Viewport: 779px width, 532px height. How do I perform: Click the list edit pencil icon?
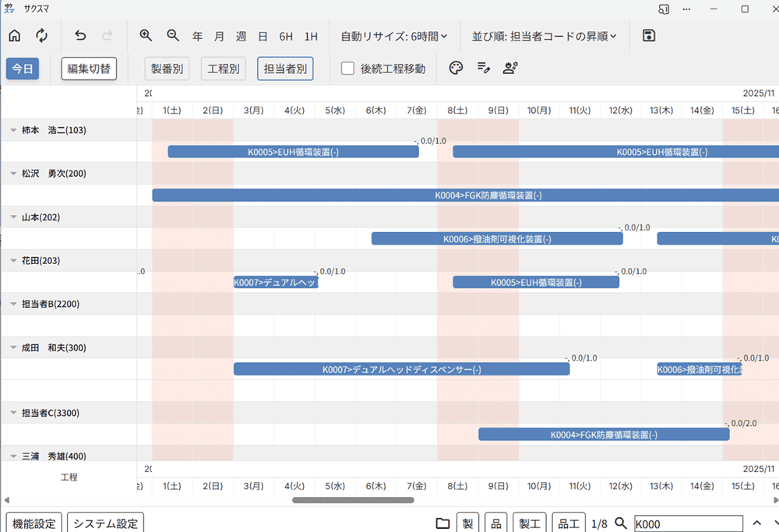click(x=483, y=68)
